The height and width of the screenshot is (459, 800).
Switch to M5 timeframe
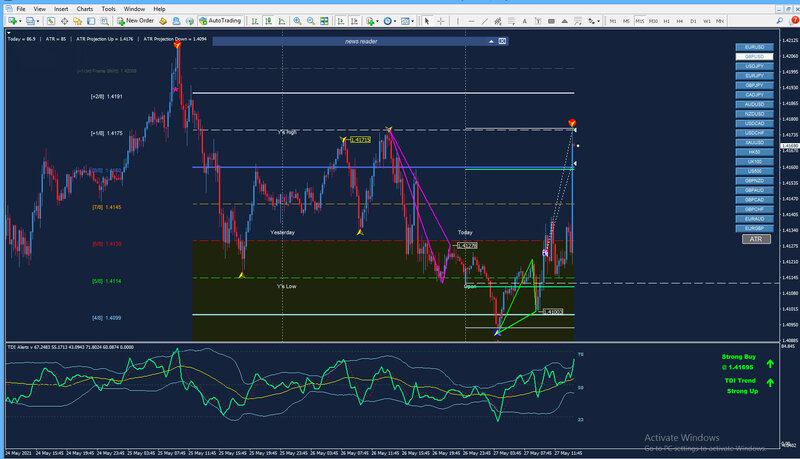click(x=626, y=21)
